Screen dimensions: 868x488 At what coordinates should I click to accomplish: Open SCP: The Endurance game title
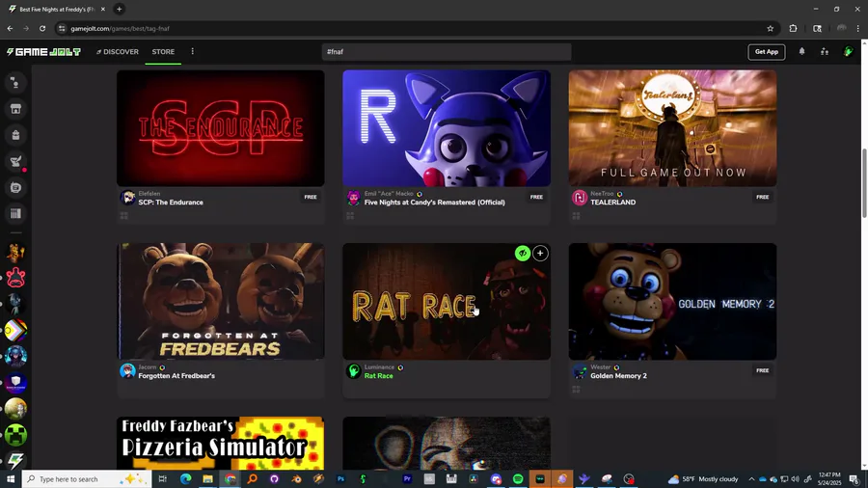[171, 203]
